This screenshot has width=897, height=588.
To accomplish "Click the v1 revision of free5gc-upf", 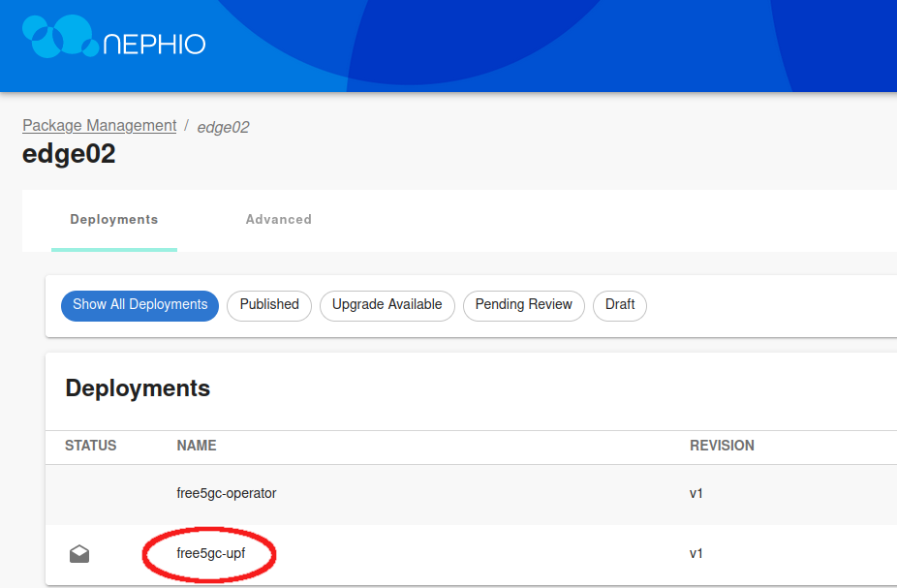I will coord(696,553).
